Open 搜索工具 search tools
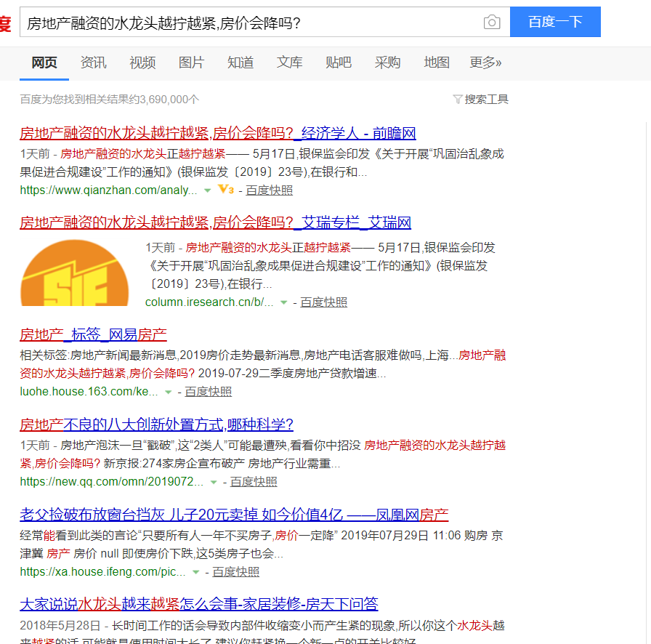651x644 pixels. tap(486, 100)
